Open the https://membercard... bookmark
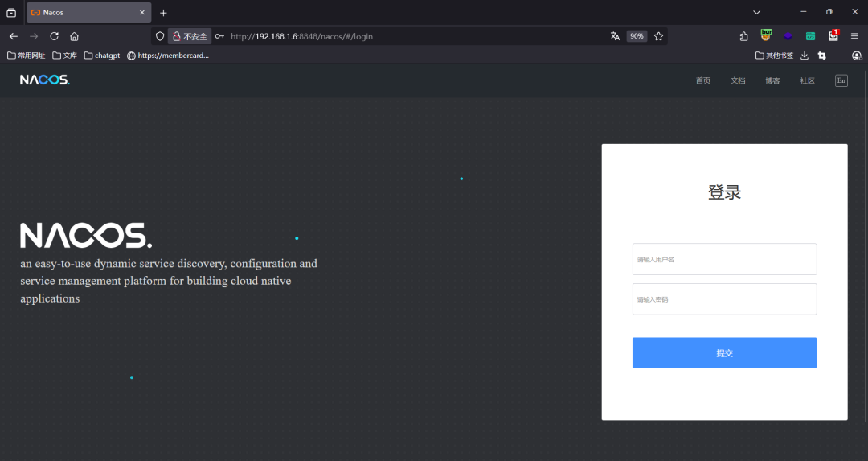Viewport: 868px width, 461px height. pos(168,56)
